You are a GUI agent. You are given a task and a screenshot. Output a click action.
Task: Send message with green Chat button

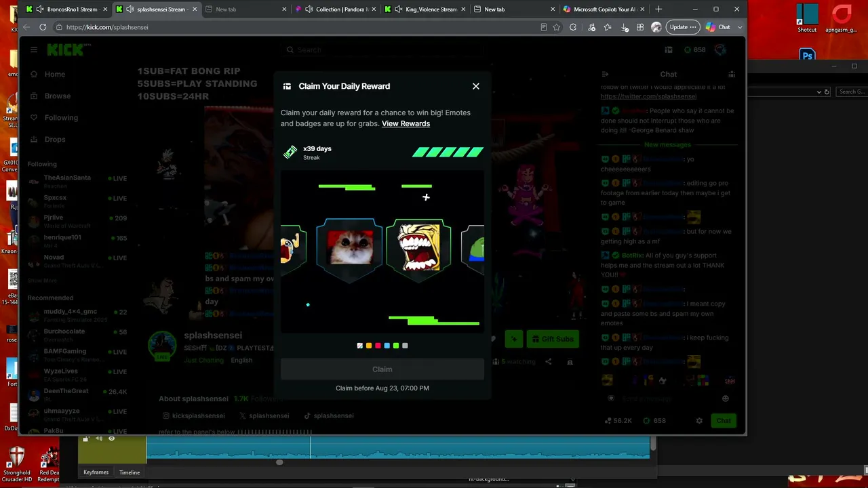pyautogui.click(x=724, y=421)
